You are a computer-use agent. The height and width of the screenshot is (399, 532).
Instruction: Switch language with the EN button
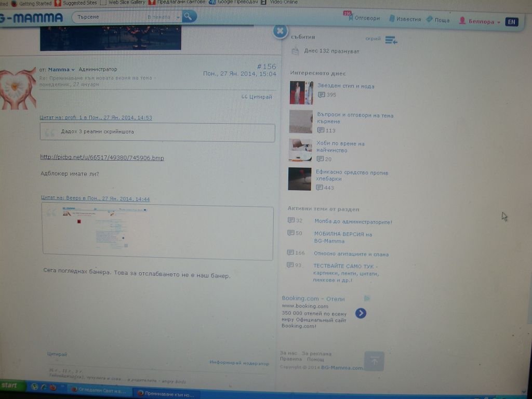512,22
